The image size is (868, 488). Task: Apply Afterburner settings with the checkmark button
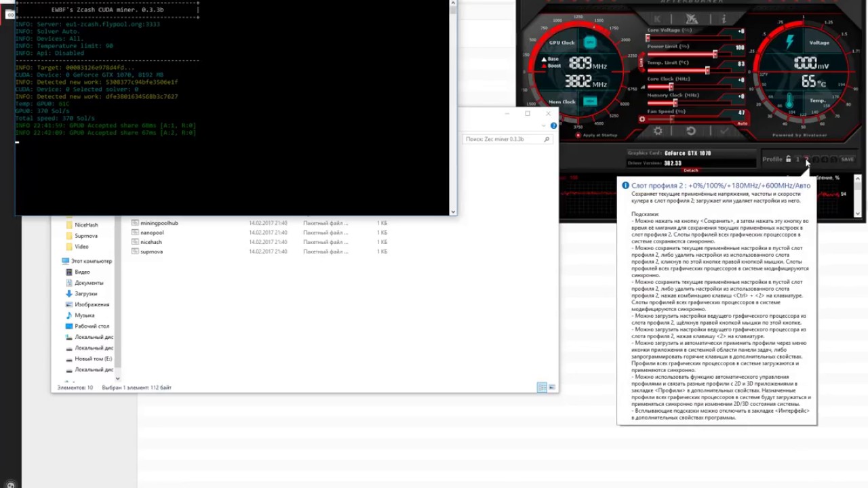click(x=724, y=131)
